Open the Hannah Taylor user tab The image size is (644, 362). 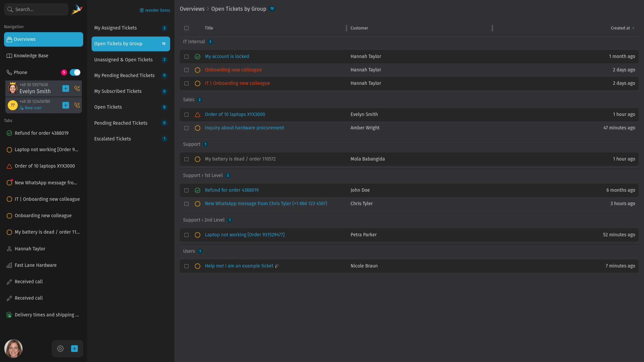(44, 249)
